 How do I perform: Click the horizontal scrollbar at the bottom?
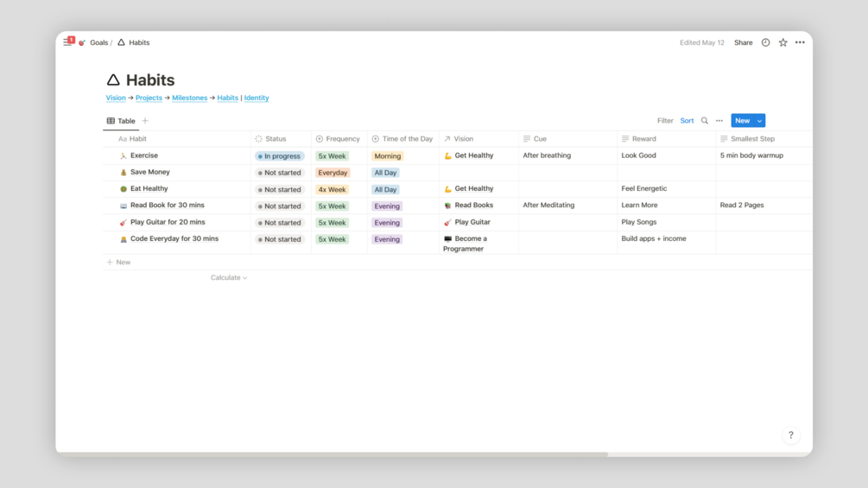(x=333, y=454)
